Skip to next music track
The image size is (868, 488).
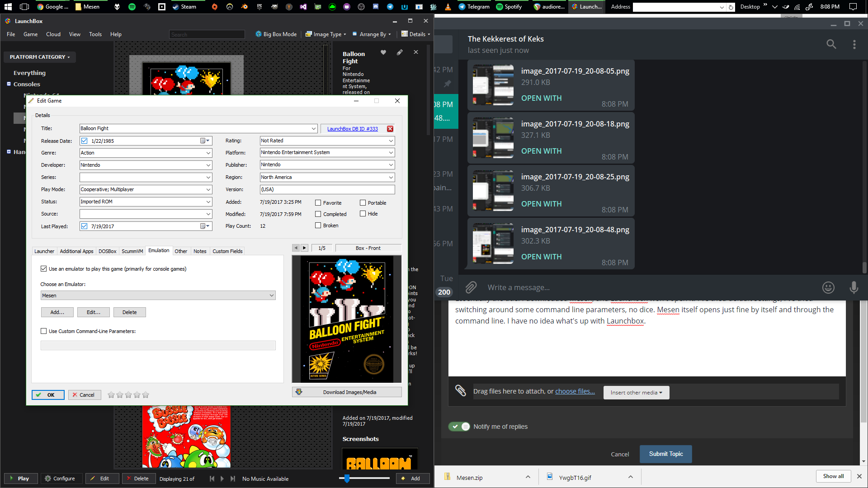click(x=232, y=479)
